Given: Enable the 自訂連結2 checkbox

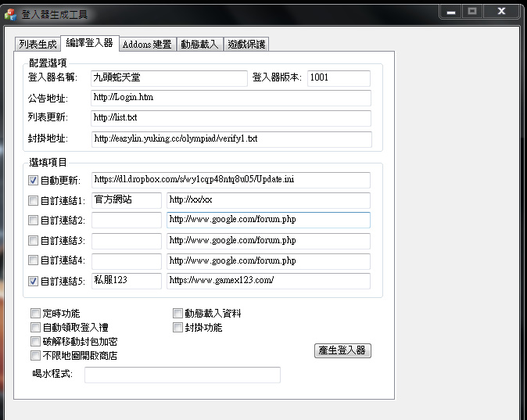Looking at the screenshot, I should coord(33,221).
